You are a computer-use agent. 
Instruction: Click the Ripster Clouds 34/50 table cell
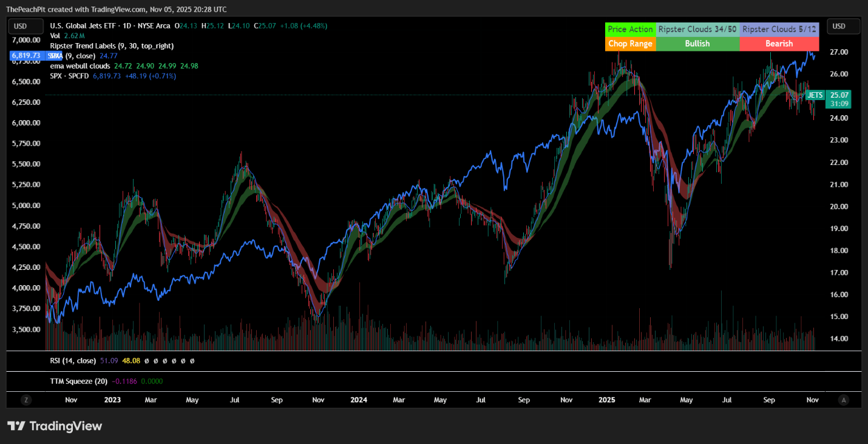click(x=697, y=29)
